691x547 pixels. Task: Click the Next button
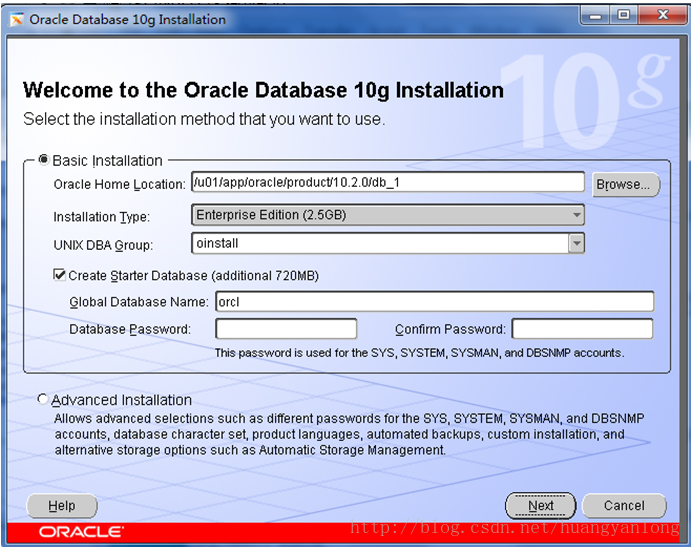point(540,506)
